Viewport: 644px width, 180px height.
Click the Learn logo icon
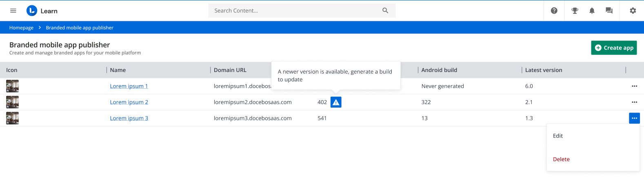[x=32, y=11]
